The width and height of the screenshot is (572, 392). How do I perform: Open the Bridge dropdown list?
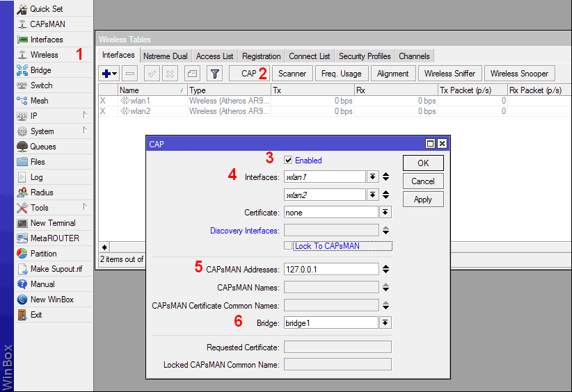[x=385, y=323]
